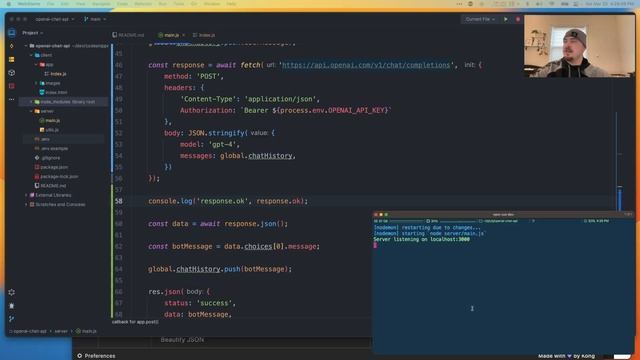Click the editor vertical scrollbar thumb

(619, 199)
